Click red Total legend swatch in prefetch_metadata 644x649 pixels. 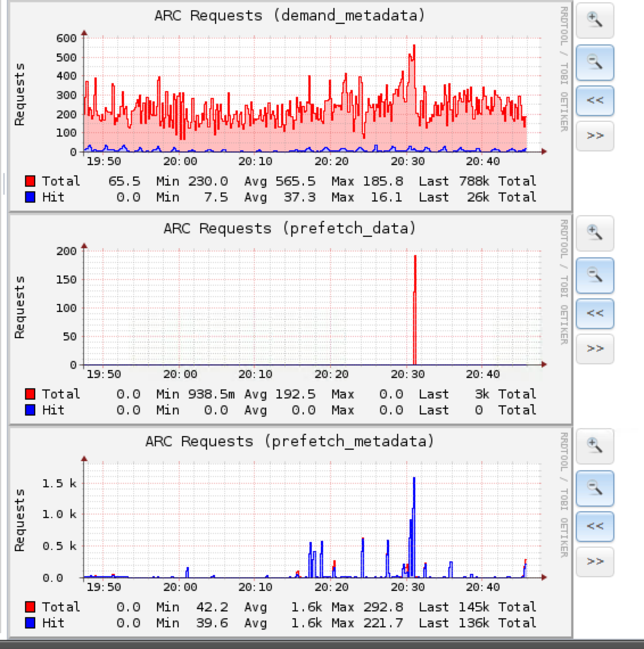click(x=30, y=607)
